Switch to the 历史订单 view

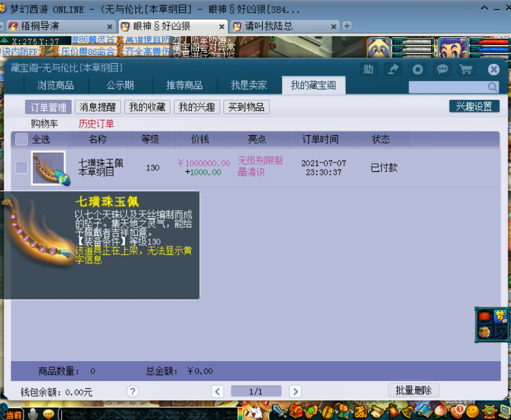(x=96, y=123)
